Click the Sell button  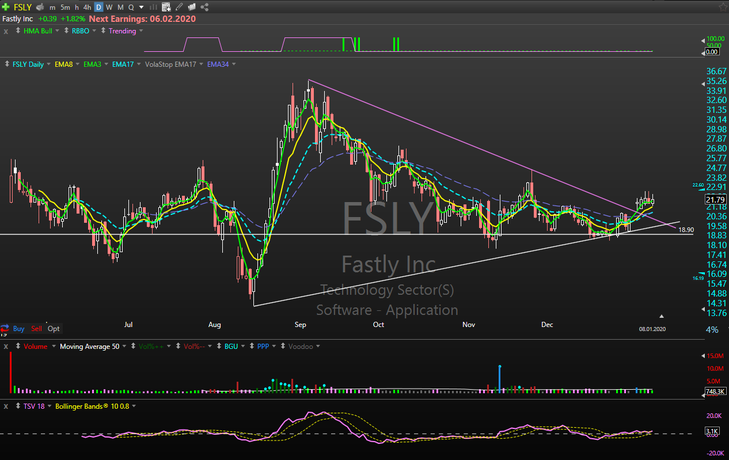tap(36, 329)
